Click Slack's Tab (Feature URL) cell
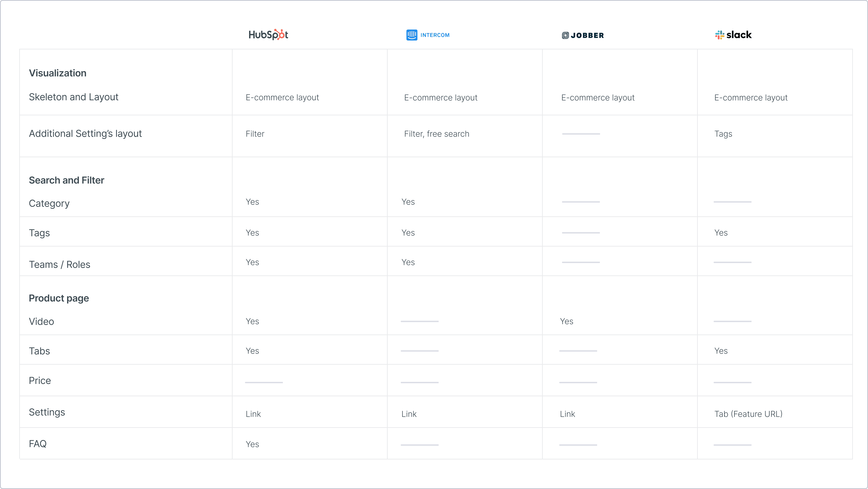The image size is (868, 489). click(x=748, y=414)
